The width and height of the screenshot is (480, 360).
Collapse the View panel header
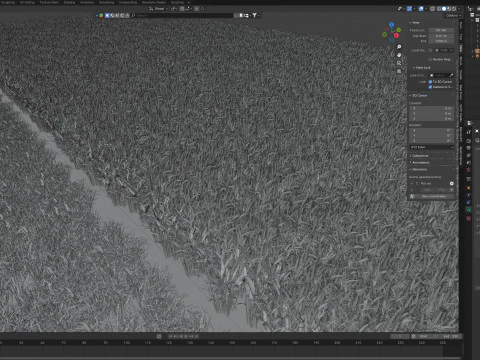[416, 23]
